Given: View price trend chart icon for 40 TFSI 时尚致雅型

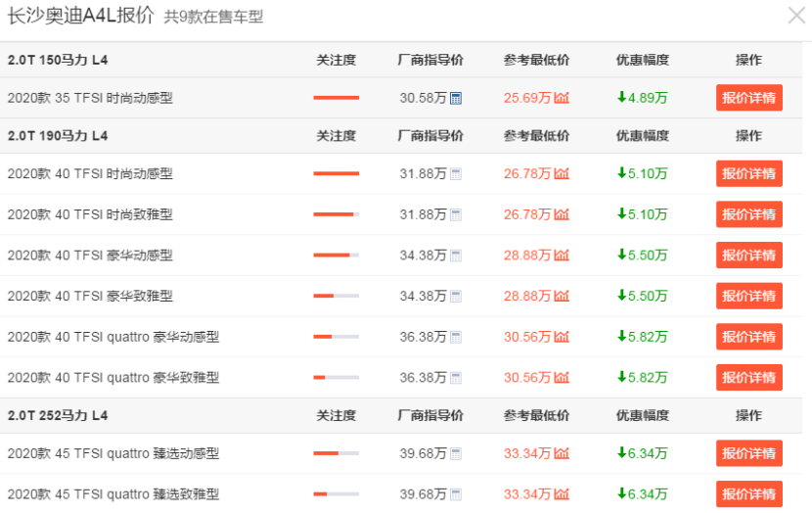Looking at the screenshot, I should point(562,214).
